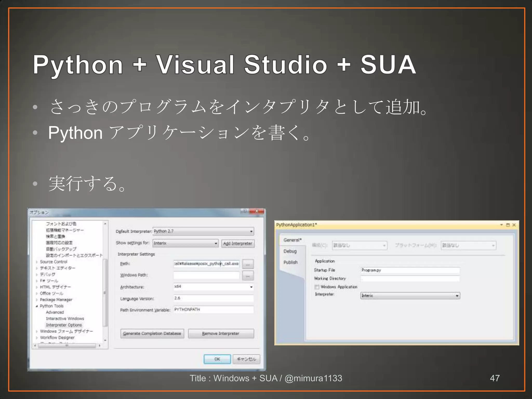Click OK in the Options dialog
This screenshot has height=399, width=532.
pos(217,359)
